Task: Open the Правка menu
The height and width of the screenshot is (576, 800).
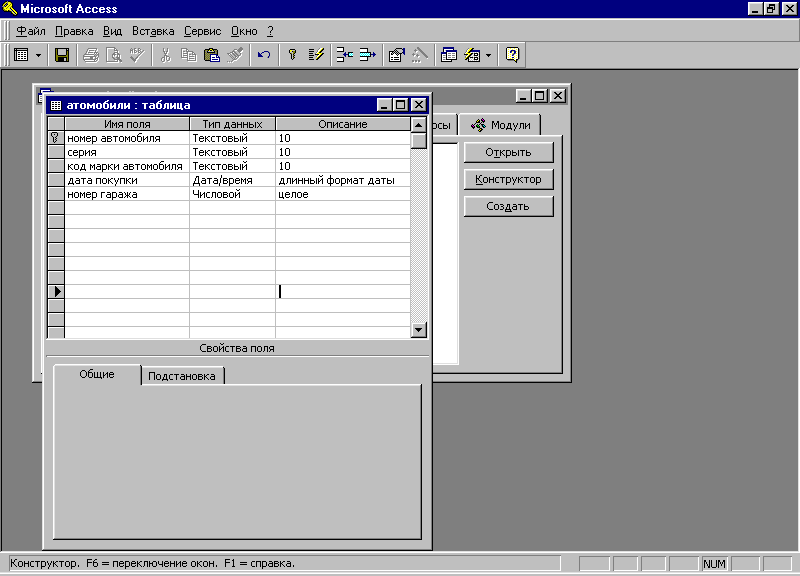Action: click(x=74, y=31)
